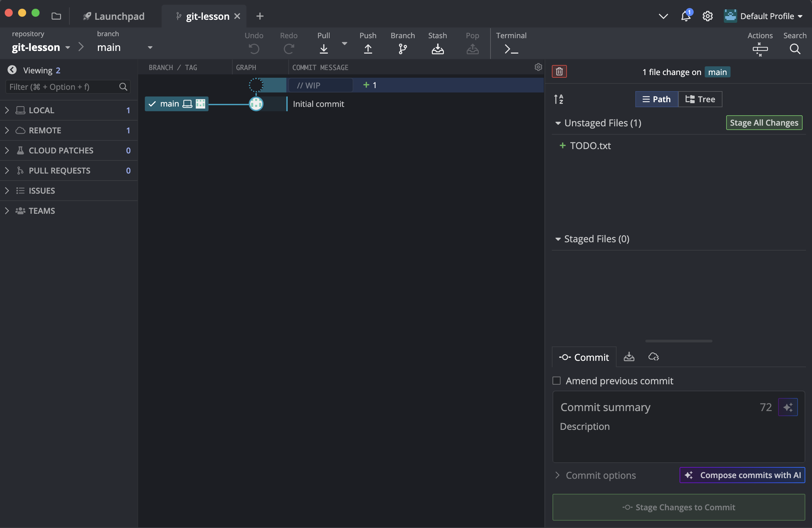Switch file view to Path

[656, 99]
